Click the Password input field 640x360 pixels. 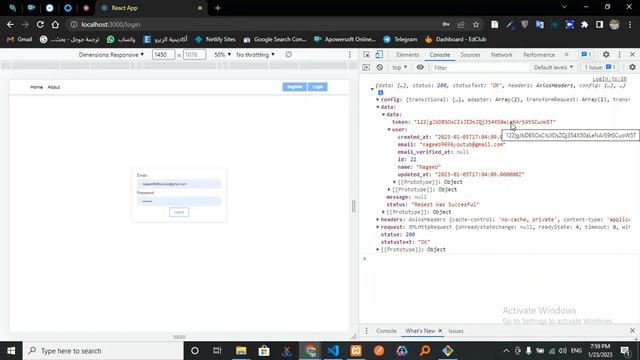point(179,201)
